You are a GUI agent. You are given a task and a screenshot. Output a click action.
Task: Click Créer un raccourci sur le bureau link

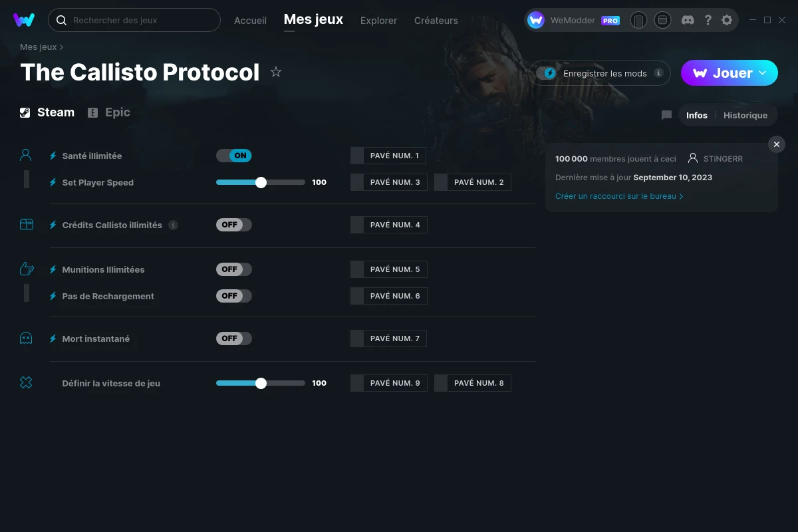click(619, 196)
